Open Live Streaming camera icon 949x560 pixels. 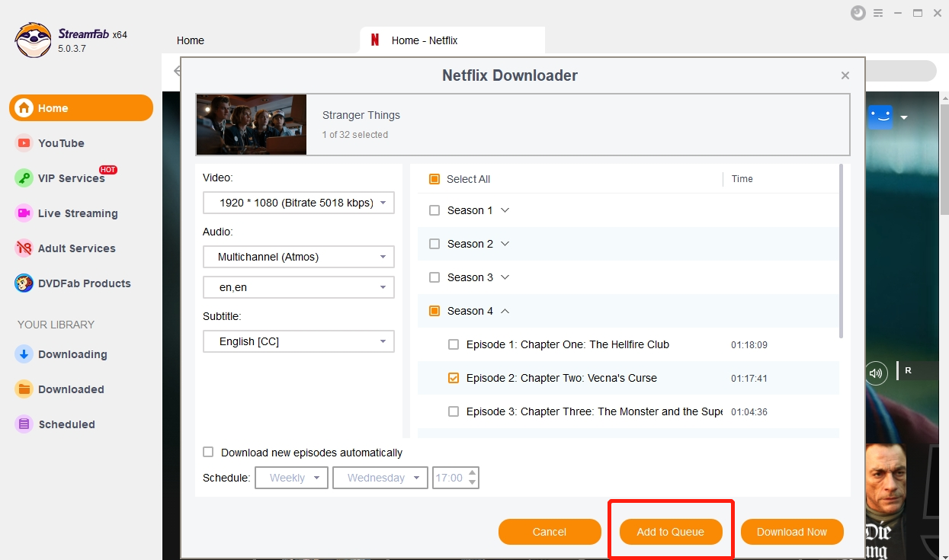24,213
